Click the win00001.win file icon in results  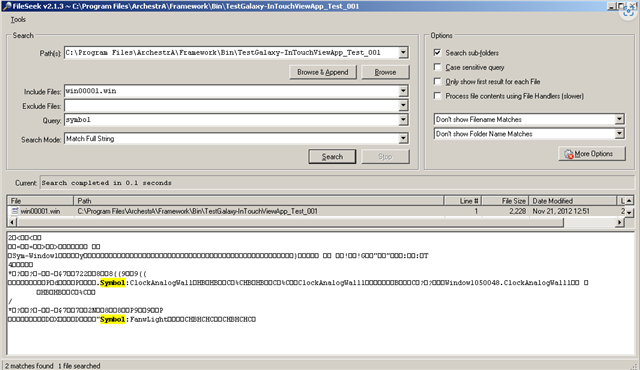tap(15, 211)
